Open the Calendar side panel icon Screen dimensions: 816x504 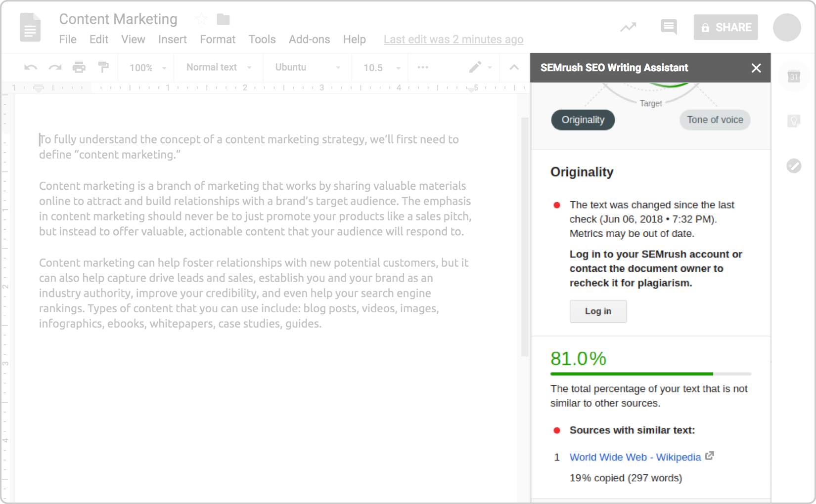tap(794, 77)
